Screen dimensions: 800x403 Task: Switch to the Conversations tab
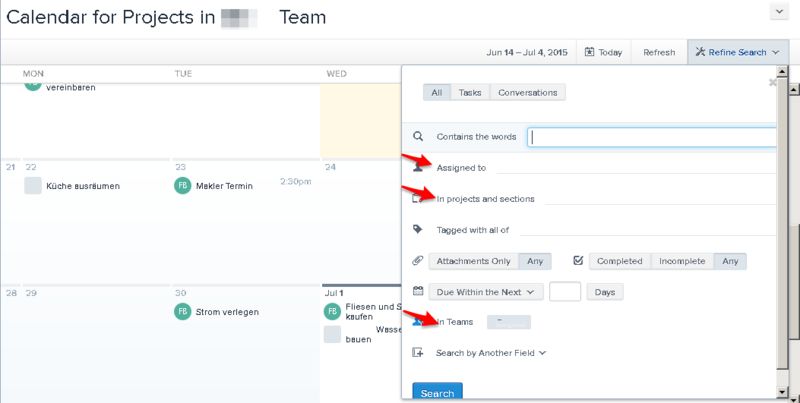(527, 92)
